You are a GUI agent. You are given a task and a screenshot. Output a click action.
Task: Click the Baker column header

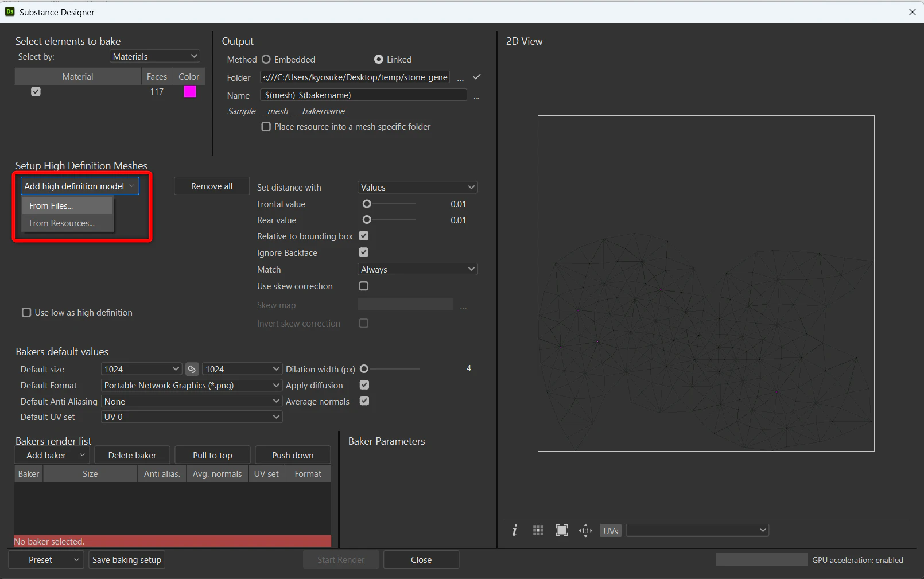(29, 474)
